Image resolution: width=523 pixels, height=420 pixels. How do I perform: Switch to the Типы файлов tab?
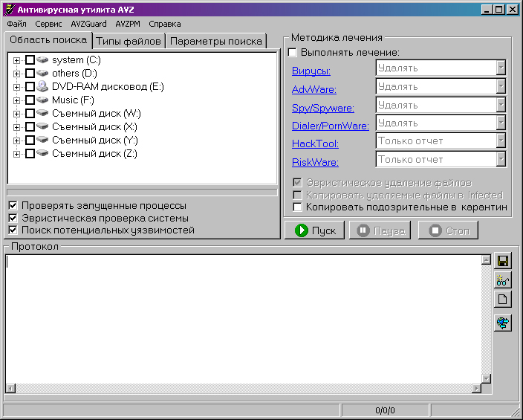click(x=129, y=41)
